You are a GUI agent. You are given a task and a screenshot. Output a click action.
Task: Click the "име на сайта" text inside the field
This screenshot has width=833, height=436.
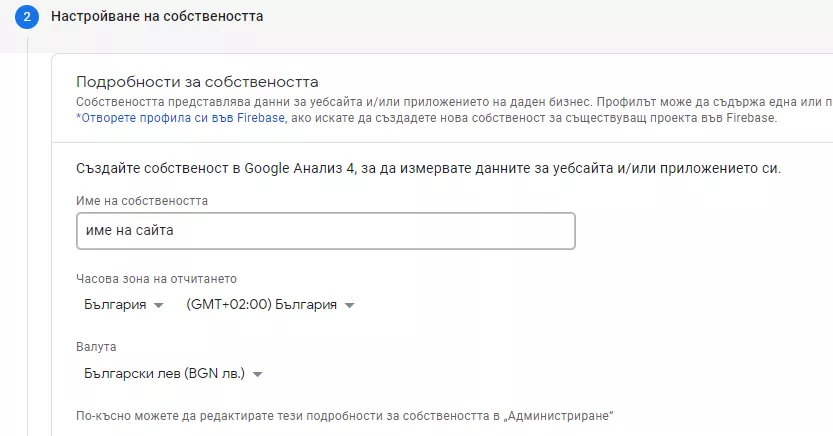(x=130, y=230)
